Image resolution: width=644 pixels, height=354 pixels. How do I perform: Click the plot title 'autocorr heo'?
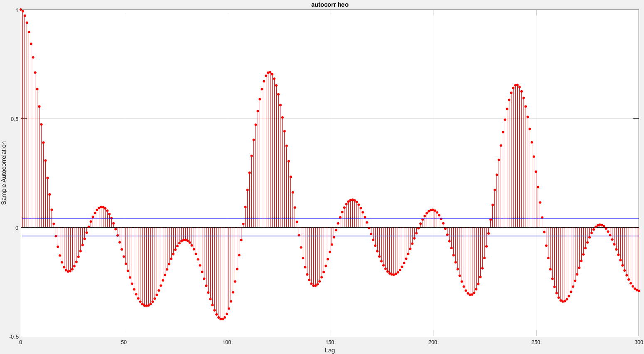[x=329, y=5]
